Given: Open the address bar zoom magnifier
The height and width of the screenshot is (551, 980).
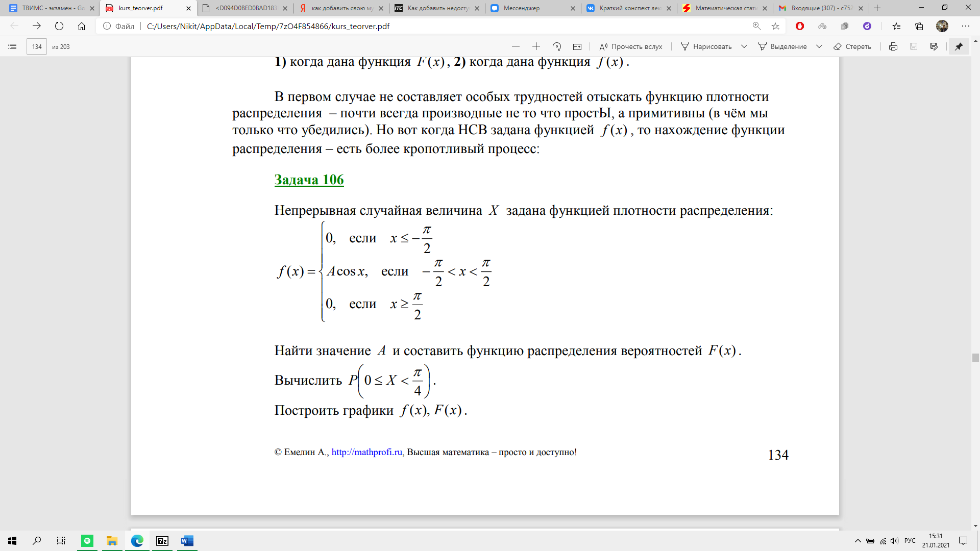Looking at the screenshot, I should coord(756,26).
